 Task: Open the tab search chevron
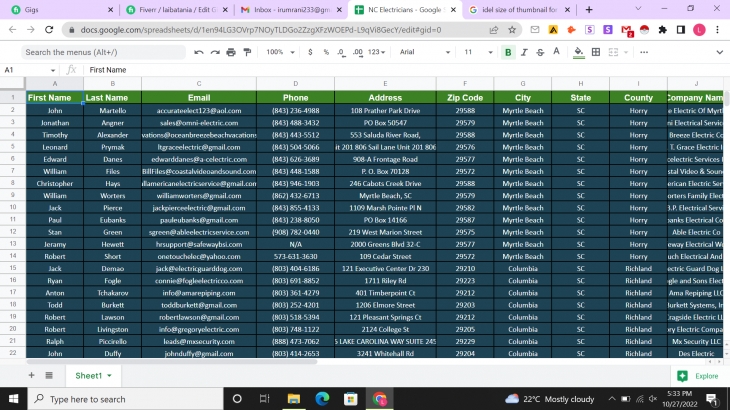638,9
